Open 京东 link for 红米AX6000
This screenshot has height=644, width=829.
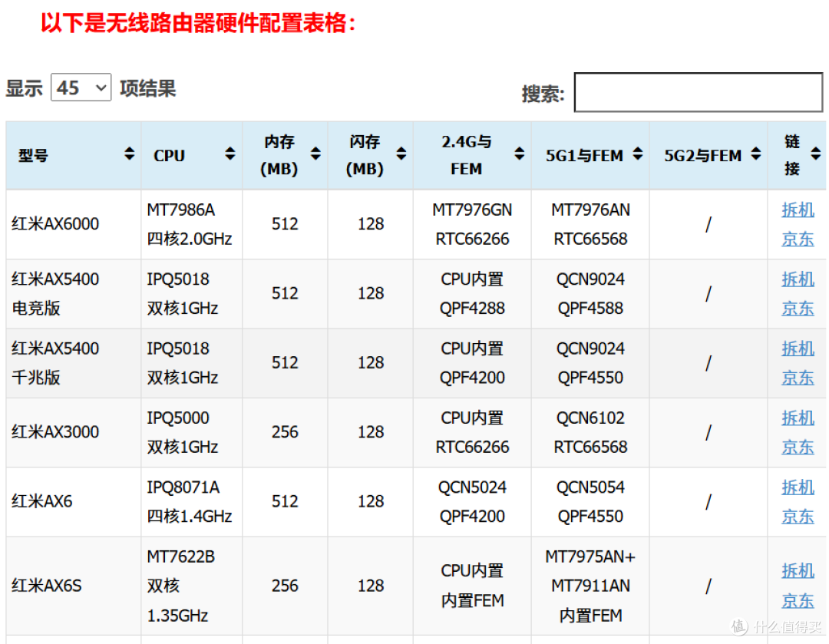(x=798, y=239)
